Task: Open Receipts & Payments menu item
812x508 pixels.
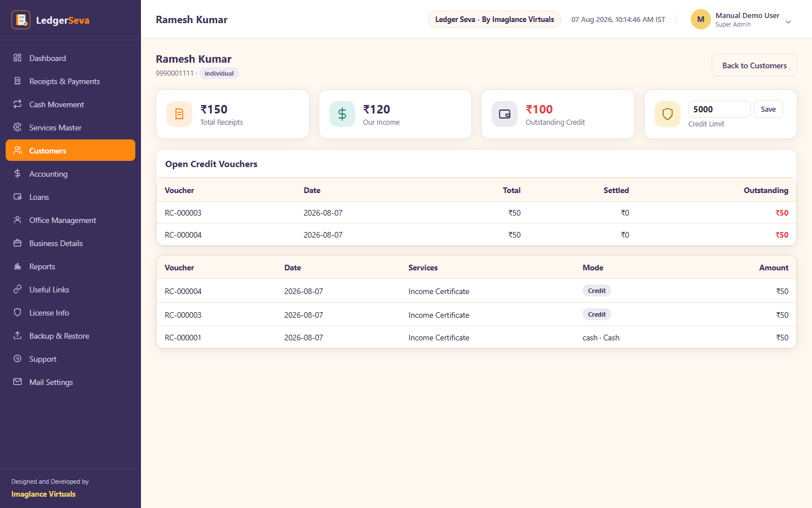Action: coord(70,81)
